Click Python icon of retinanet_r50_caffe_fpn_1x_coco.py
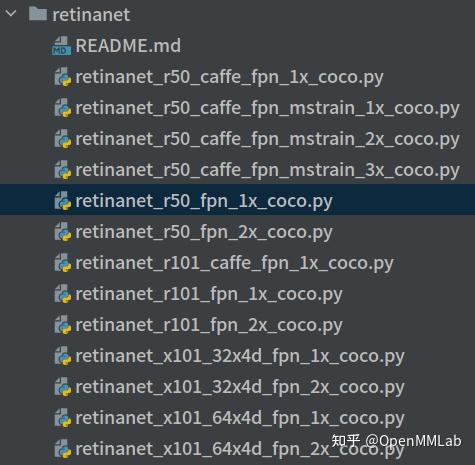 [x=63, y=77]
